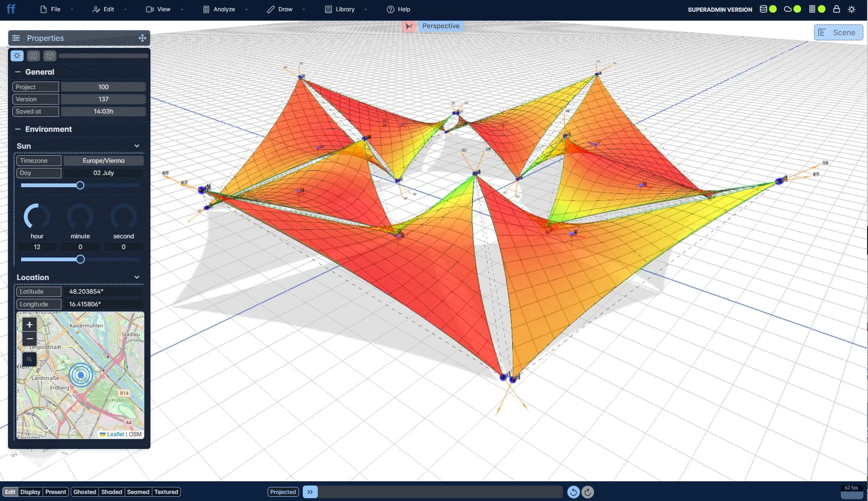The width and height of the screenshot is (868, 501).
Task: Zoom in on the location map
Action: [30, 325]
